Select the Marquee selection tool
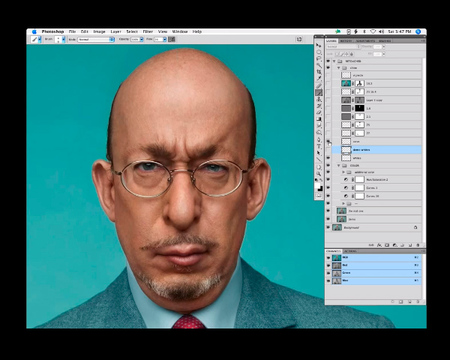450x360 pixels. pos(319,52)
